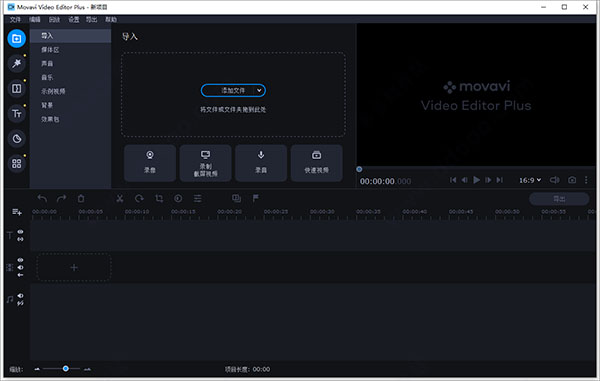The image size is (600, 381).
Task: Open the 16:9 aspect ratio dropdown
Action: (x=530, y=180)
